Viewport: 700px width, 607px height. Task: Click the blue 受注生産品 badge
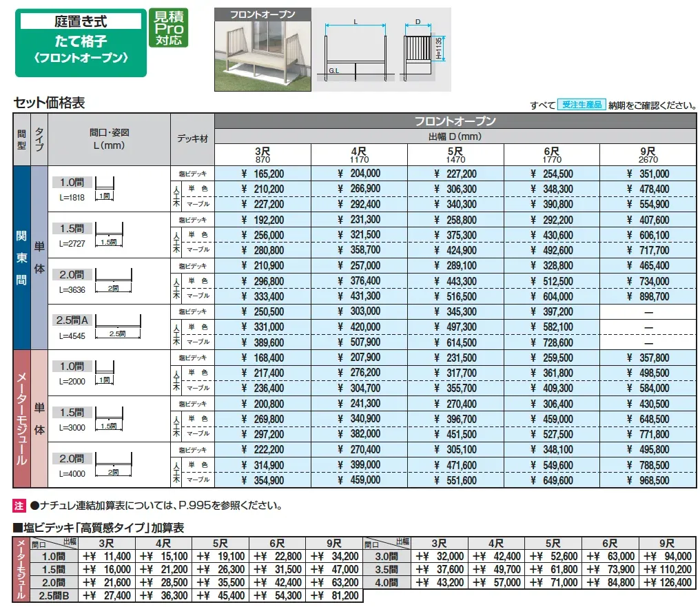[581, 105]
